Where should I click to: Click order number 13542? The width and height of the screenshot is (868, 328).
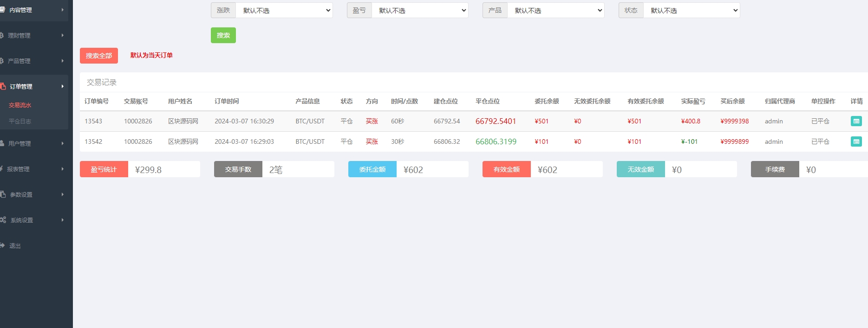93,141
